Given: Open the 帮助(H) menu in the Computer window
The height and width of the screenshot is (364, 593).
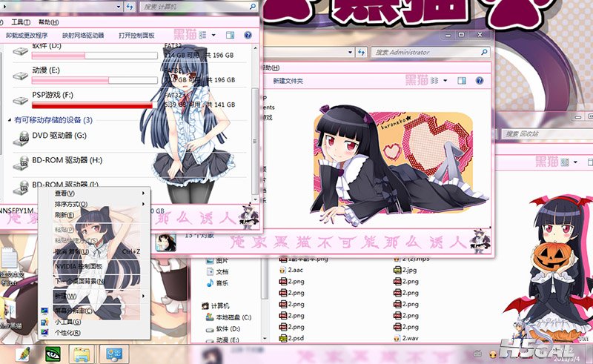Looking at the screenshot, I should [48, 22].
